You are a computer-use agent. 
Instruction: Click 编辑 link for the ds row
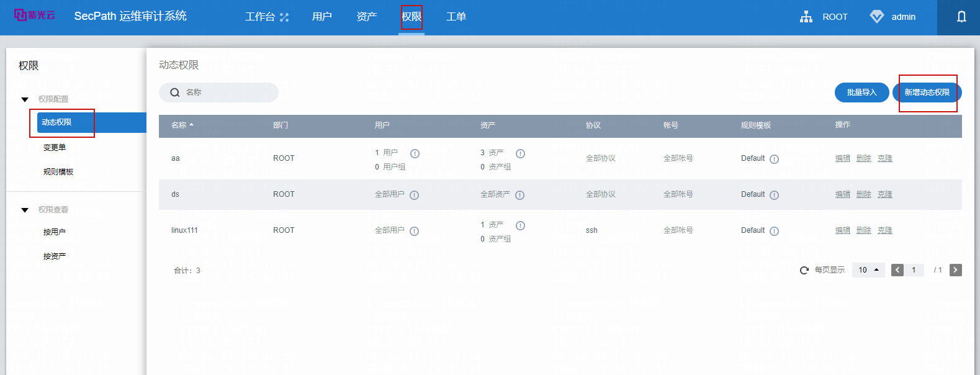tap(842, 194)
